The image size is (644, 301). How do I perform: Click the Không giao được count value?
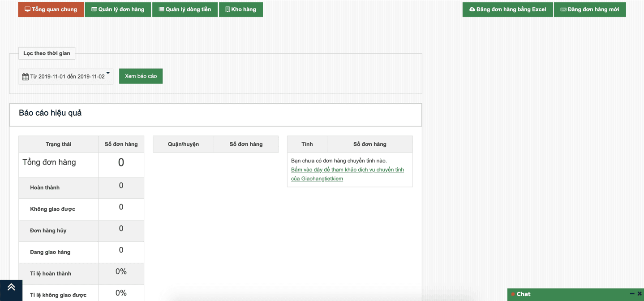[121, 207]
